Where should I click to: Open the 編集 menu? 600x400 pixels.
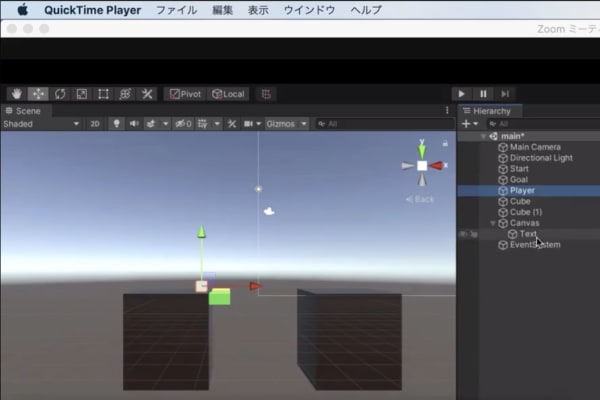click(x=222, y=10)
